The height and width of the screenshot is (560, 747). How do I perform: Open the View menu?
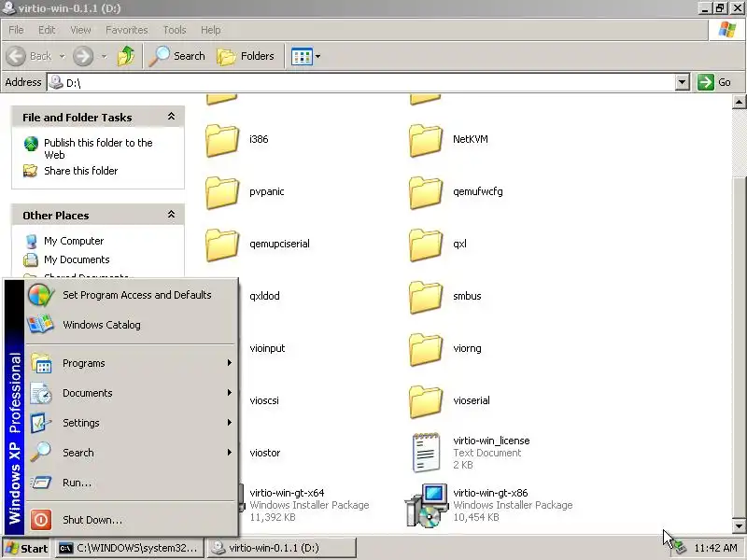point(80,30)
